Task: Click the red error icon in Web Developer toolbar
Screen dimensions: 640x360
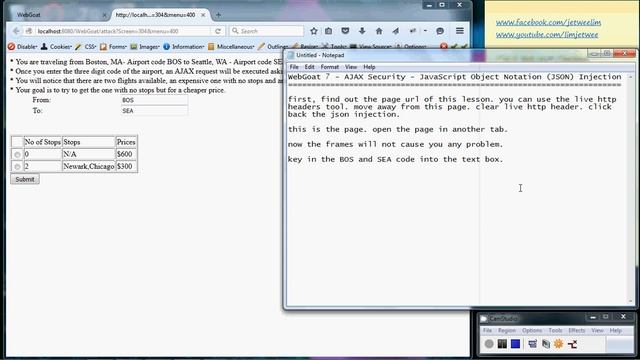Action: point(444,47)
